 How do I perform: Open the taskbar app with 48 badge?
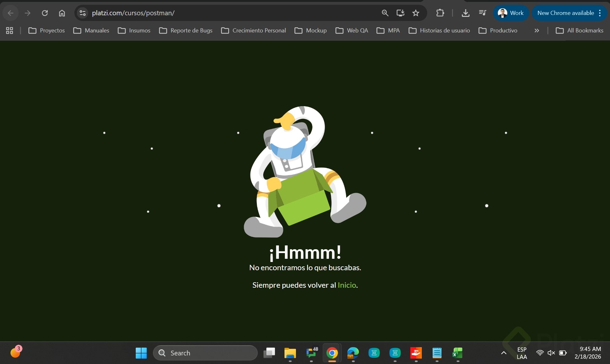coord(311,353)
